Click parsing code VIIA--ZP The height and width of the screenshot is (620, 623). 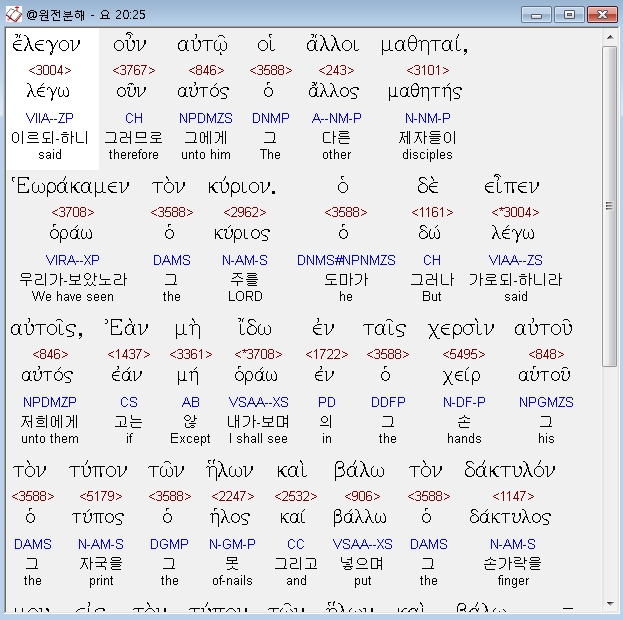pos(50,118)
